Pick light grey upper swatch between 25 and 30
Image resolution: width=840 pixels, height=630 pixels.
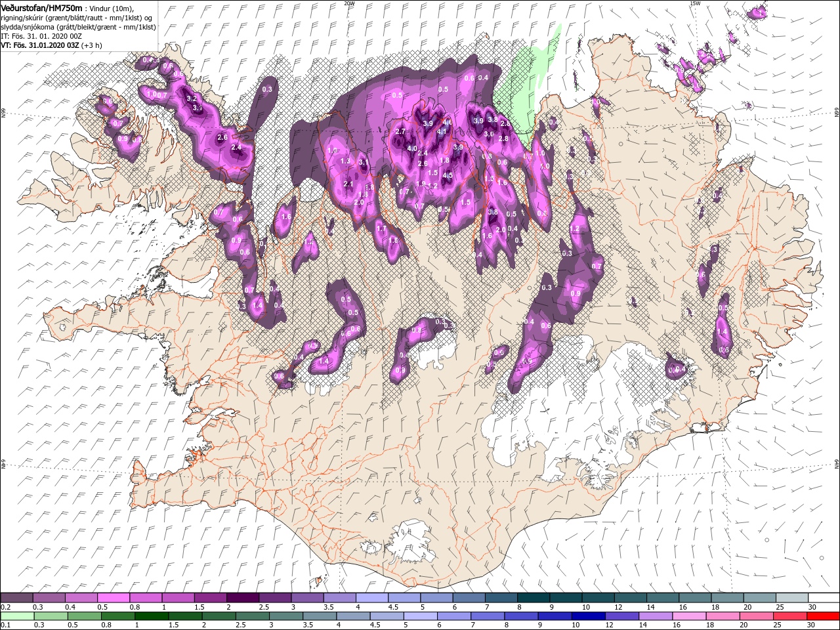coord(791,598)
